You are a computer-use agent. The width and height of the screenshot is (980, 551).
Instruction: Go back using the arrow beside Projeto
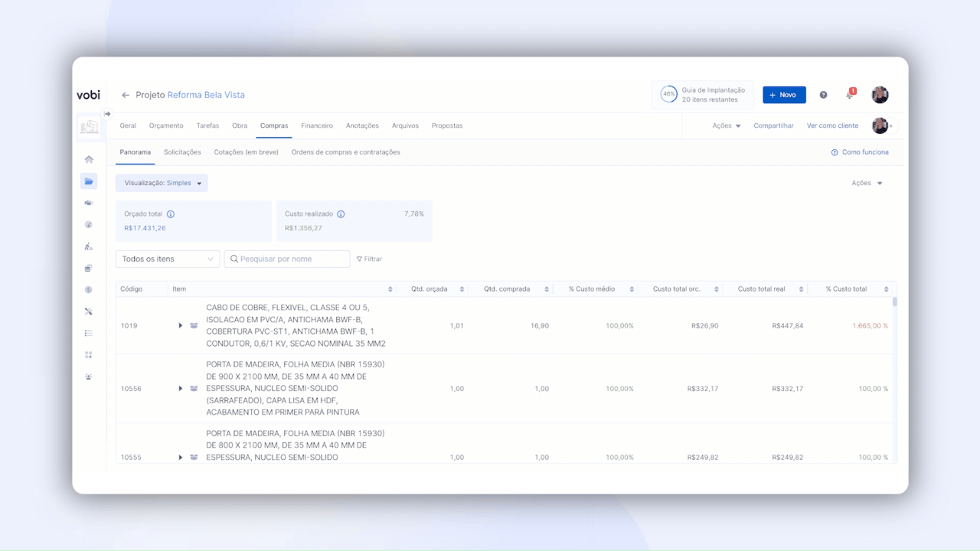pos(126,95)
